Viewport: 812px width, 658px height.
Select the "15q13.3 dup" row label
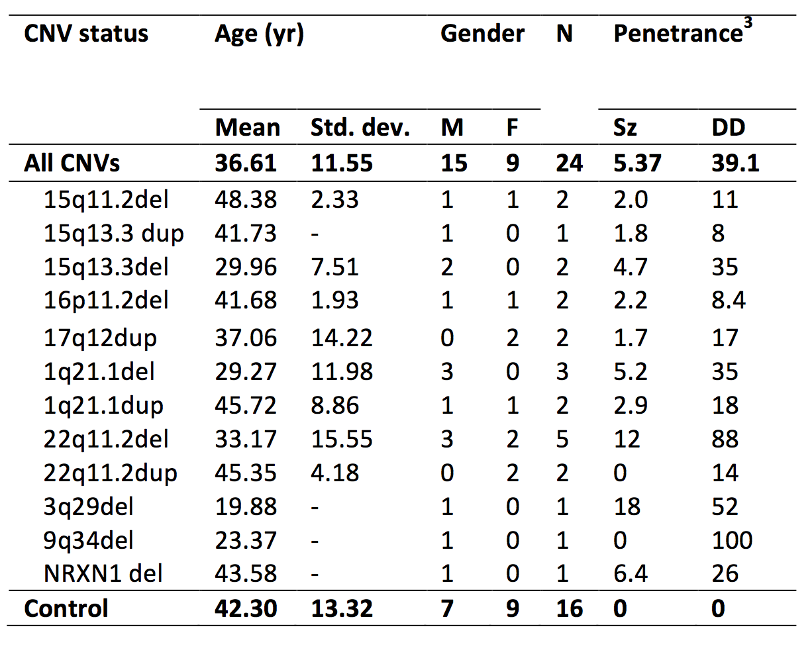coord(113,233)
